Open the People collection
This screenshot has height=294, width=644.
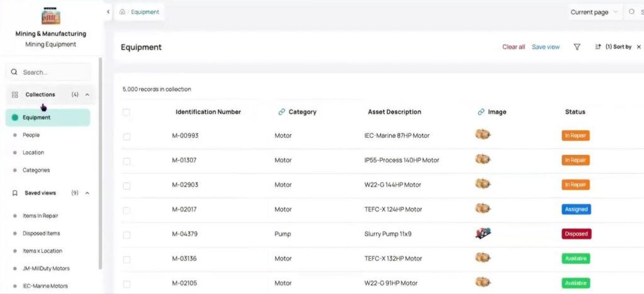pos(31,135)
